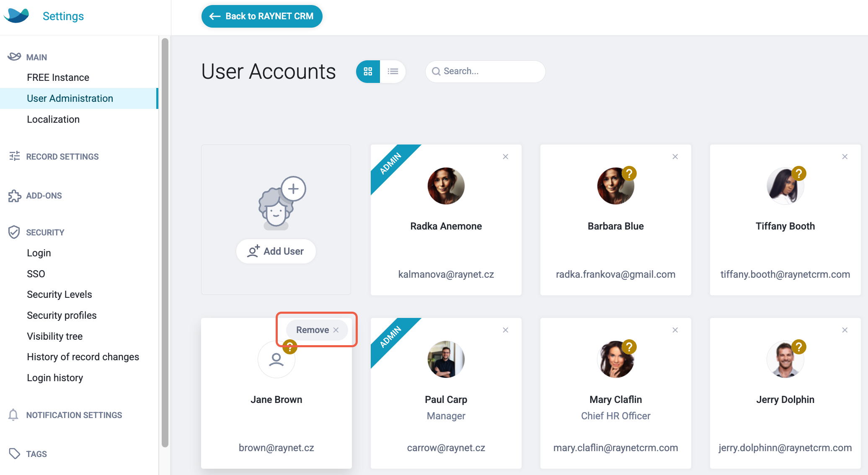This screenshot has height=475, width=868.
Task: Click Jerry Dolphin's profile photo
Action: [x=785, y=359]
